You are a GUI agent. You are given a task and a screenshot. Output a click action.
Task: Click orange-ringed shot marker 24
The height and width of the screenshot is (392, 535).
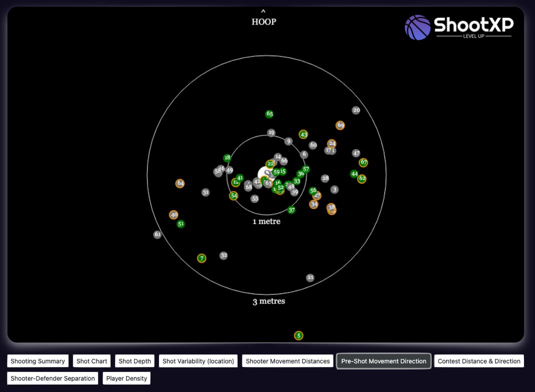331,143
